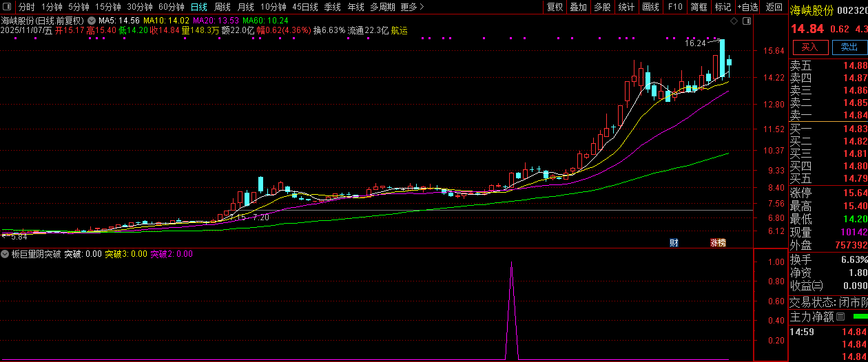The image size is (868, 362).
Task: Click the red 买入 buy button
Action: click(810, 47)
